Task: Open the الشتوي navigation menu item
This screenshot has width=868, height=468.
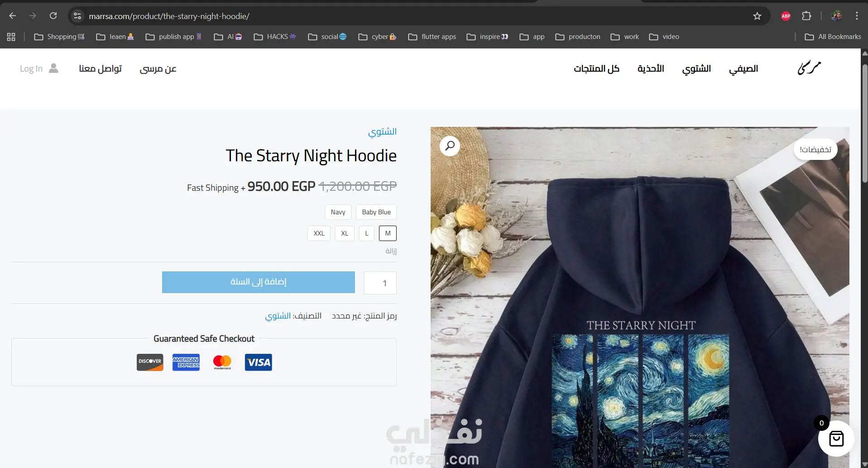Action: [x=696, y=69]
